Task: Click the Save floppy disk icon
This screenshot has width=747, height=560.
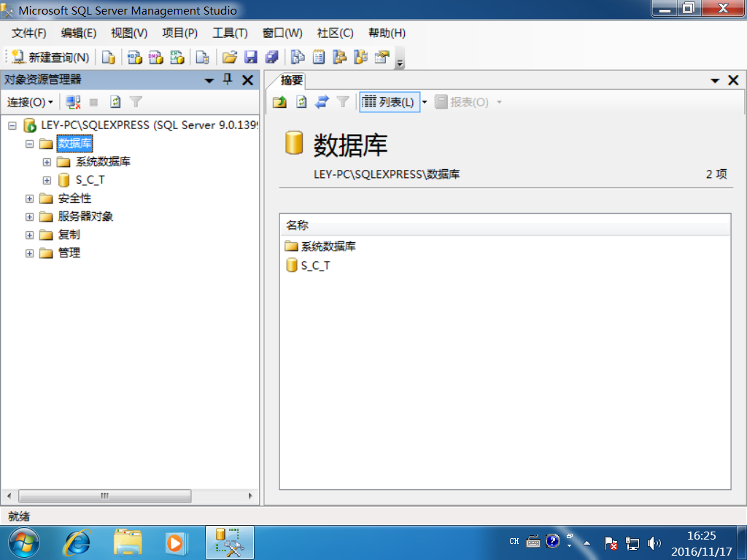Action: pyautogui.click(x=251, y=57)
